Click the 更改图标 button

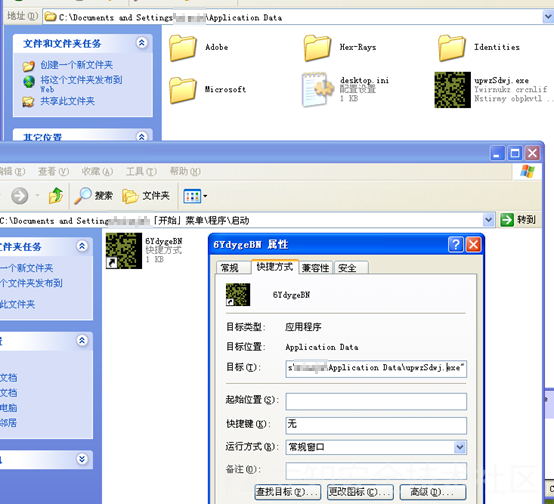[360, 492]
